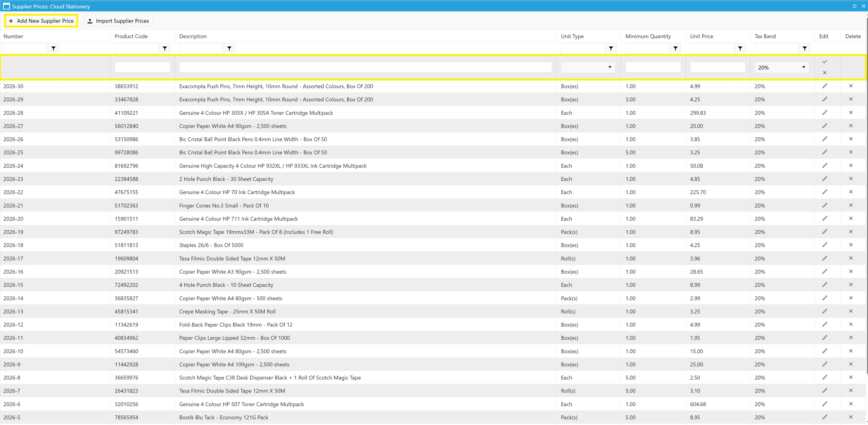868x425 pixels.
Task: Cancel new row with the X icon
Action: click(825, 72)
